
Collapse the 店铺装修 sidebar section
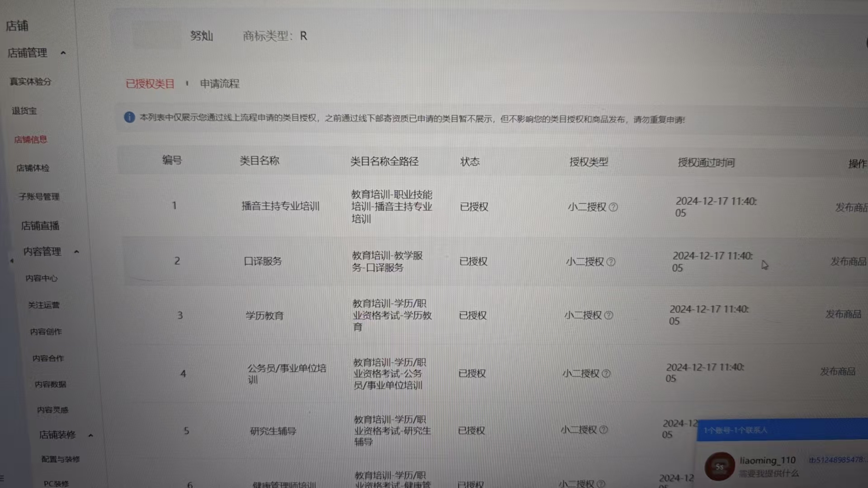click(90, 435)
